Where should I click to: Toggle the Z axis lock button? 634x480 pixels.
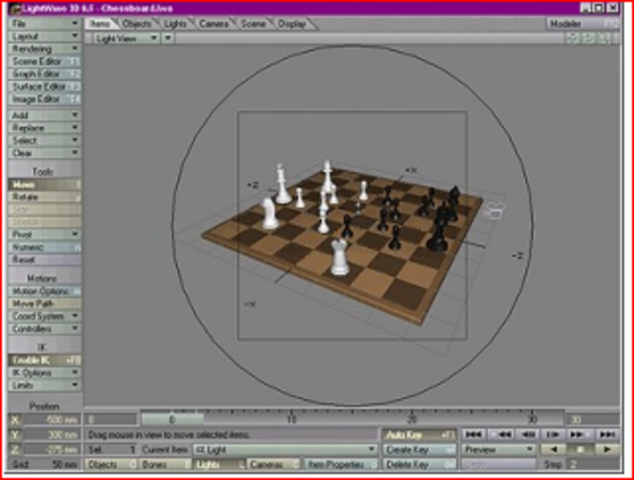[x=15, y=449]
